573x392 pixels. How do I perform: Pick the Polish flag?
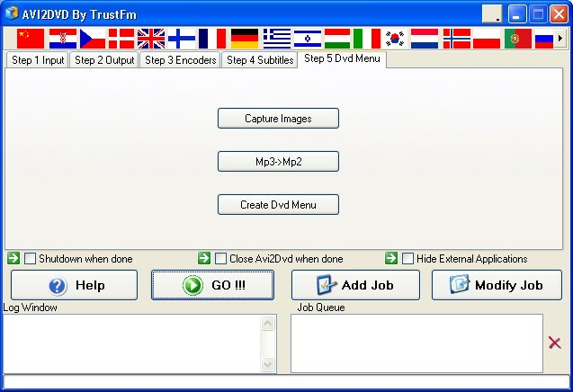pos(487,39)
